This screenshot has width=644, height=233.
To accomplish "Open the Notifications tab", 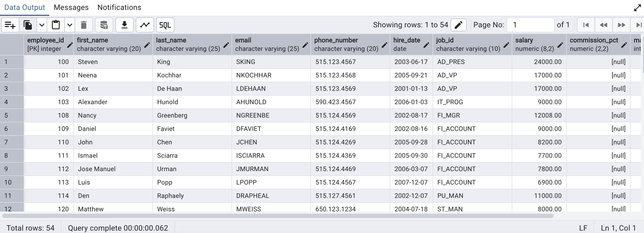I will pos(119,7).
